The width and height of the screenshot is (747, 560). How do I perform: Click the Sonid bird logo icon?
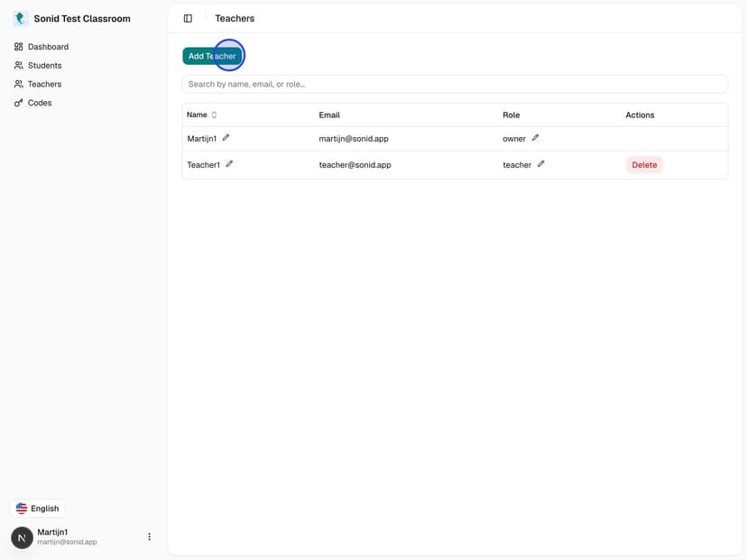coord(20,19)
